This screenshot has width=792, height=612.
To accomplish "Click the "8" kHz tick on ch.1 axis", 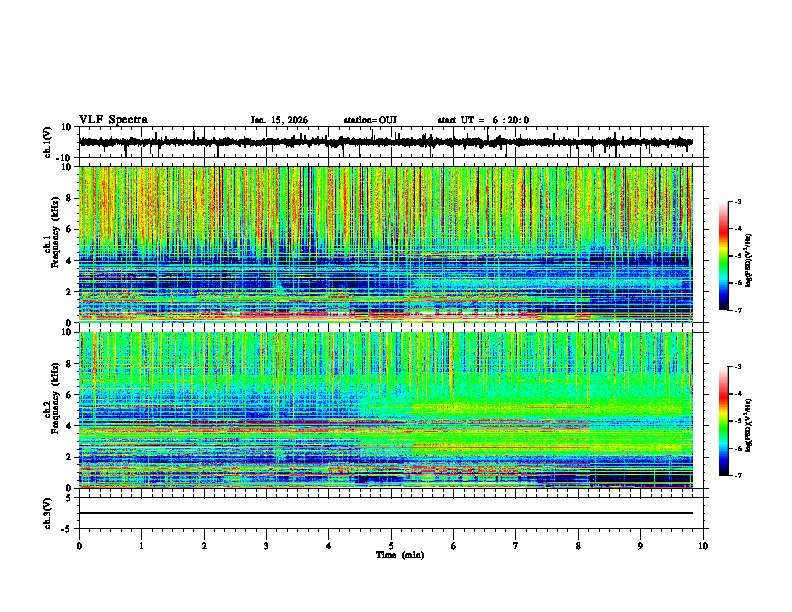I will [70, 198].
